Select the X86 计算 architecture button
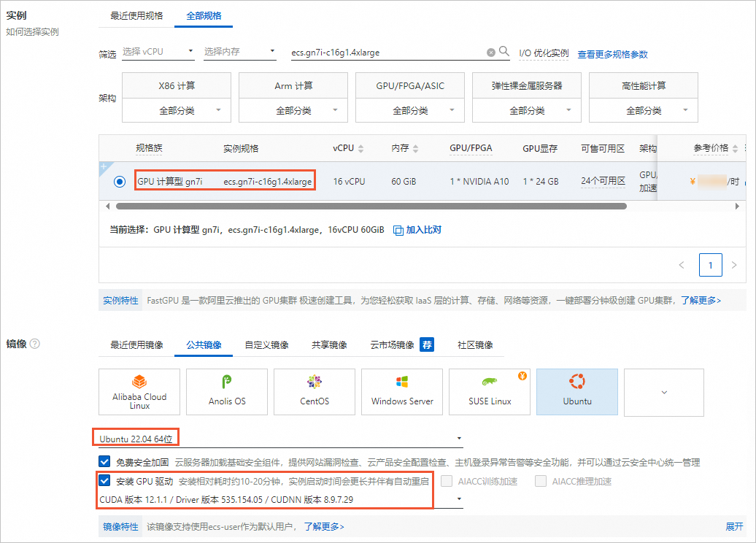The width and height of the screenshot is (756, 543). click(177, 86)
